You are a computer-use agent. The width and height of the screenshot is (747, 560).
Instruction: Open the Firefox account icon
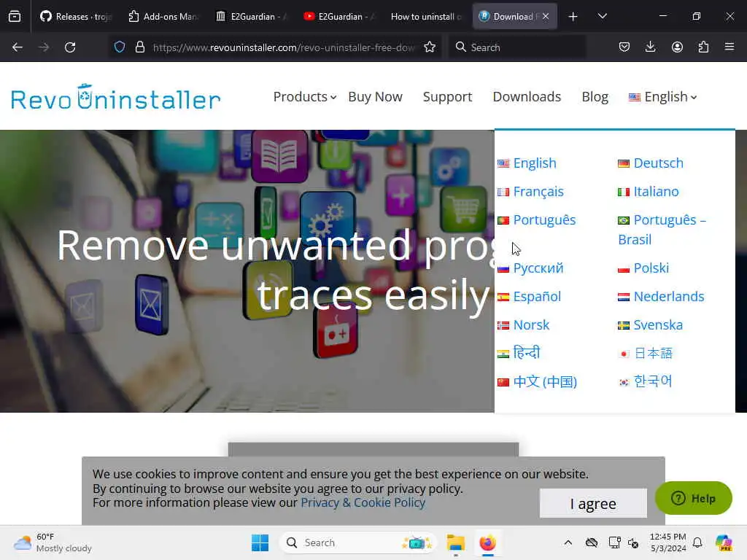click(x=677, y=47)
